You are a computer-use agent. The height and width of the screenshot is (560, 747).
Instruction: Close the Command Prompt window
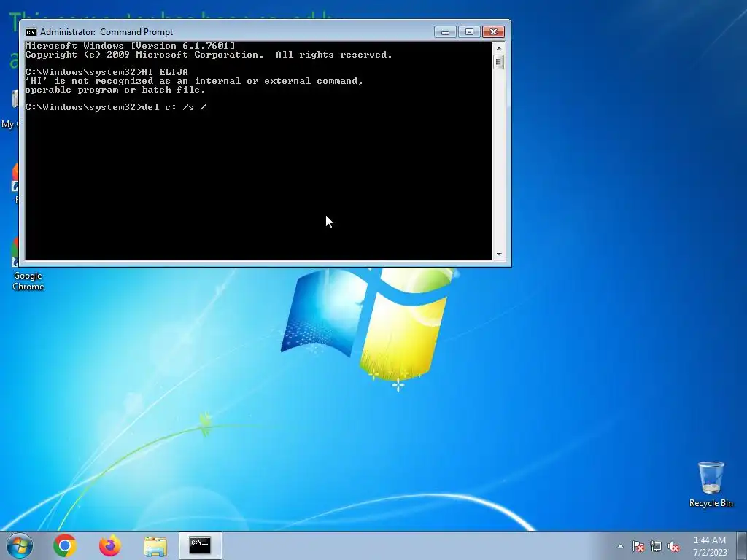click(494, 32)
